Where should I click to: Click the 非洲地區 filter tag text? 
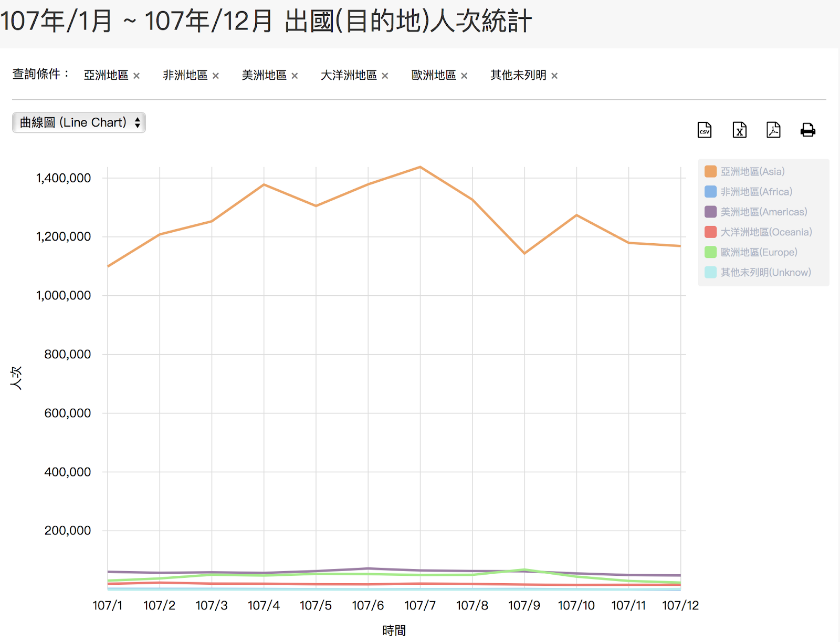(x=185, y=75)
